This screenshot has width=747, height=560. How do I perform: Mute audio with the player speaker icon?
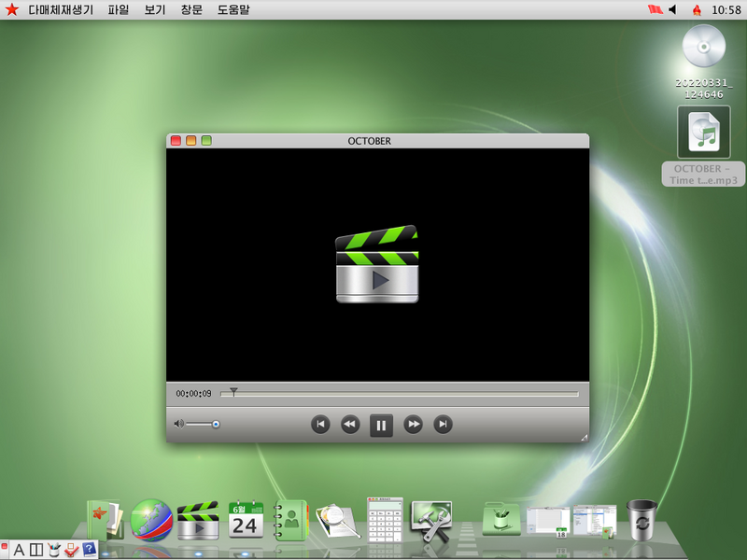[x=178, y=424]
